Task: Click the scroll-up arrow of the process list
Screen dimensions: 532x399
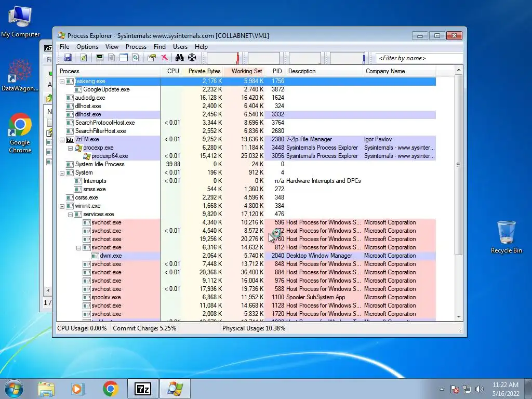Action: [x=459, y=70]
